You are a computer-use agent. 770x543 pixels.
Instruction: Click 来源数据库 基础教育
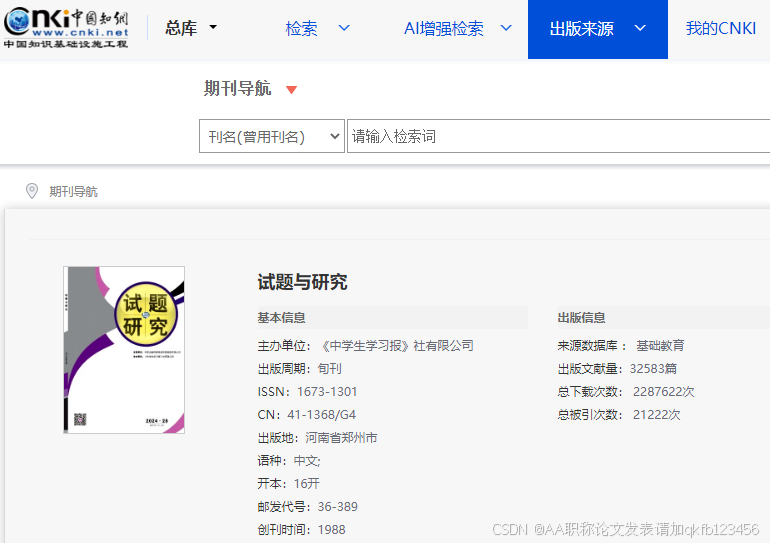621,346
